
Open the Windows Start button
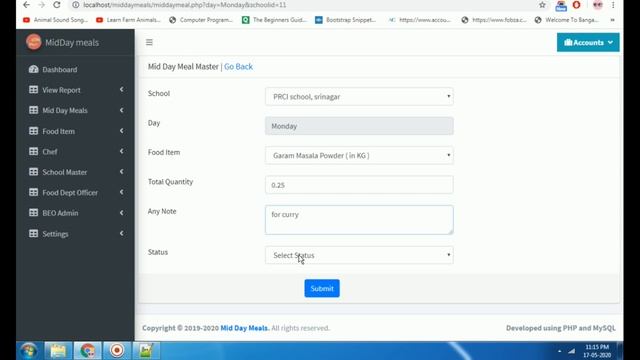click(x=29, y=351)
